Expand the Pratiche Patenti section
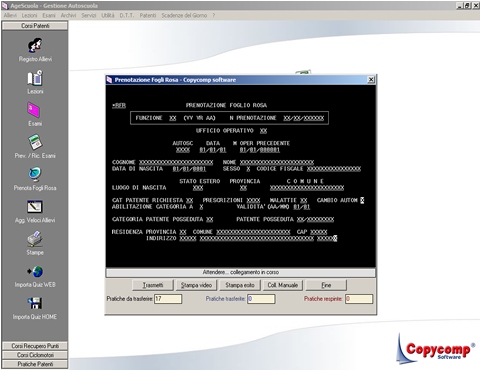 [x=35, y=364]
